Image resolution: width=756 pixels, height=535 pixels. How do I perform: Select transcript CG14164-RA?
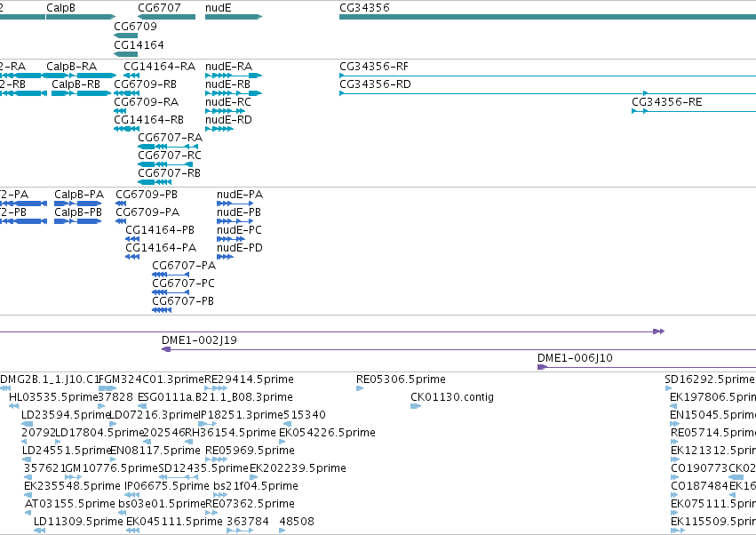tap(131, 76)
